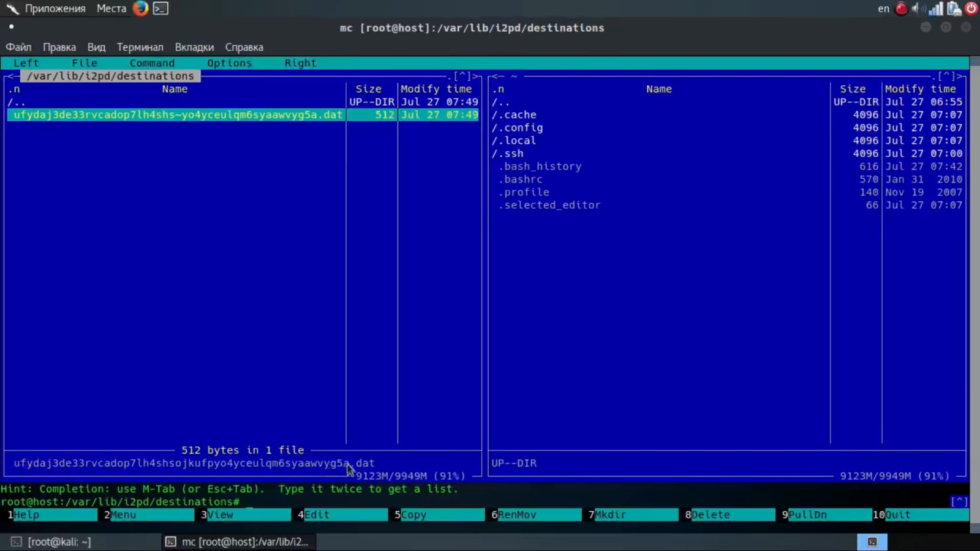Click left panel Size column header
Viewport: 980px width, 551px height.
coord(369,89)
